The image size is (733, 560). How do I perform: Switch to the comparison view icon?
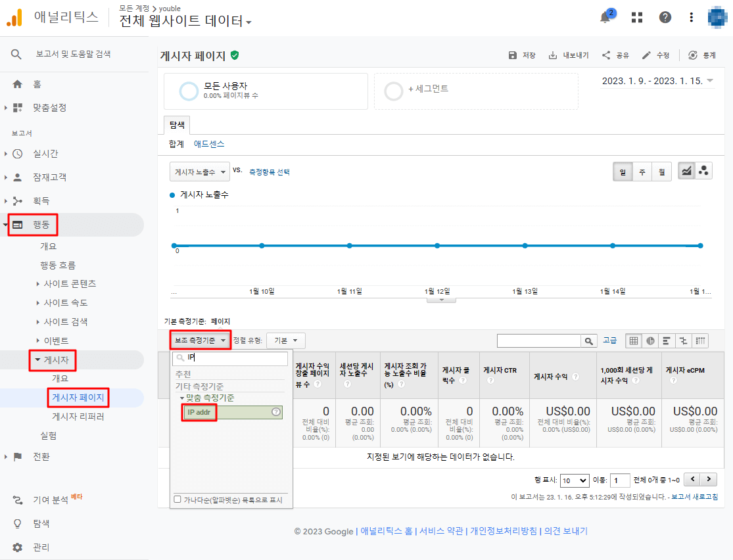pyautogui.click(x=684, y=340)
